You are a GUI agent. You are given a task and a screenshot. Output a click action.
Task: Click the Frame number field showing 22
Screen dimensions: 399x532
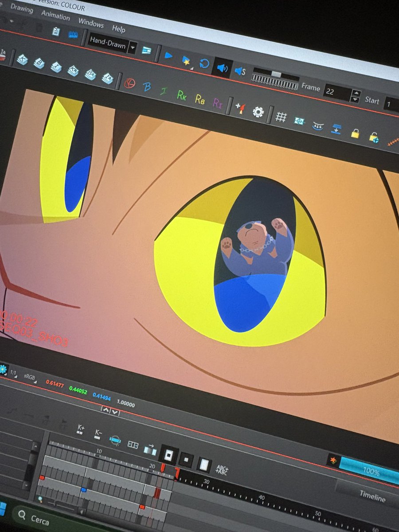point(337,93)
